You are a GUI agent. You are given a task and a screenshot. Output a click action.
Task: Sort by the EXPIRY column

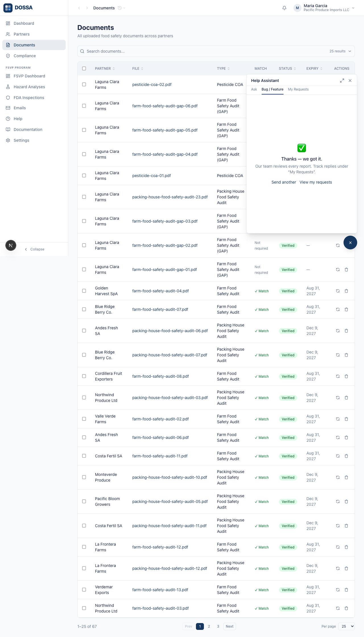click(314, 69)
